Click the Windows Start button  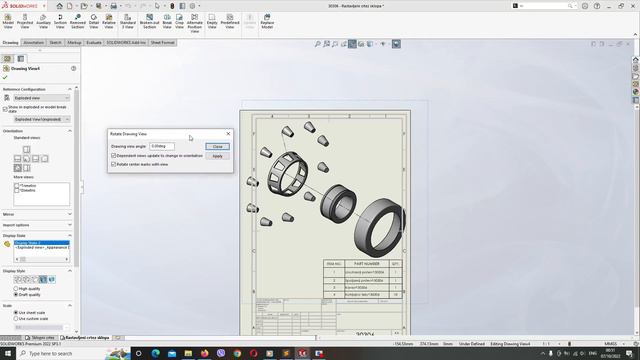8,353
